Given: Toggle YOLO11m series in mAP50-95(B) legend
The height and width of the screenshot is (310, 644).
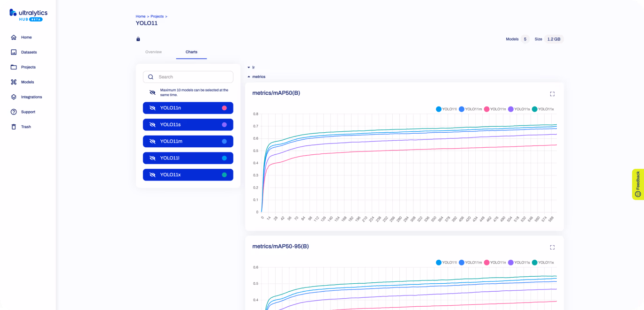Looking at the screenshot, I should 470,263.
